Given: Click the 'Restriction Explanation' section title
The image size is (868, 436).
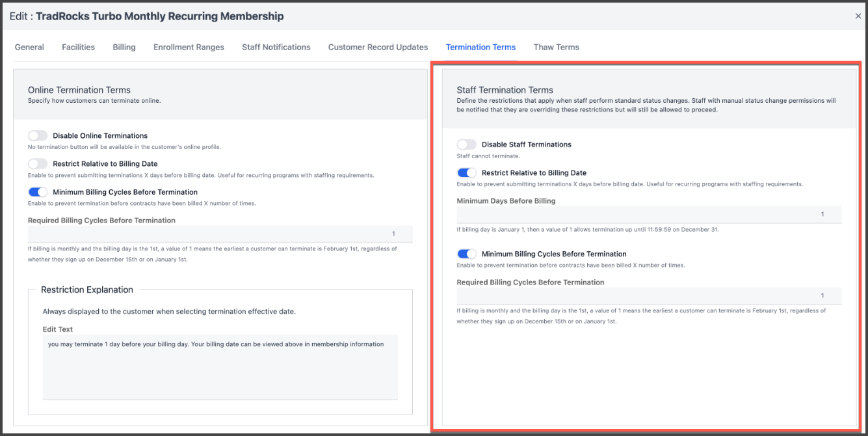Looking at the screenshot, I should 87,290.
